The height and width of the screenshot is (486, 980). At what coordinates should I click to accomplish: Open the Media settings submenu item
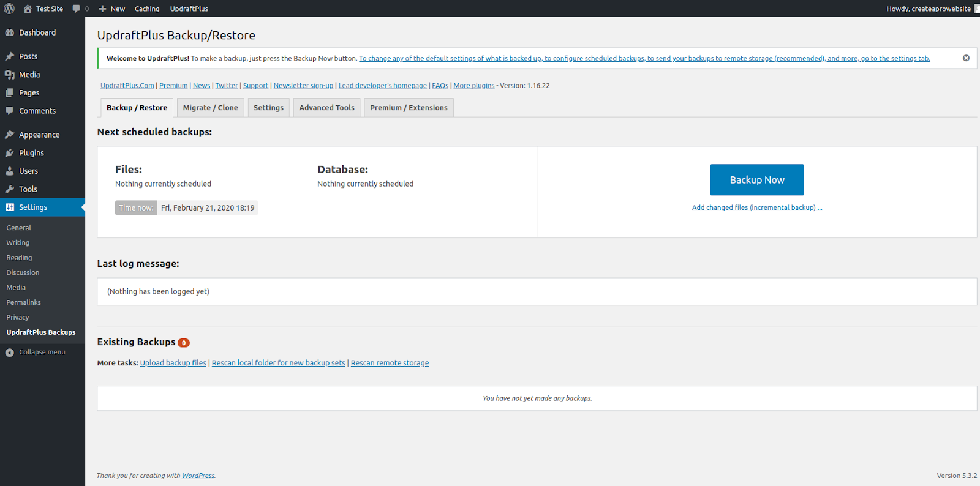16,288
